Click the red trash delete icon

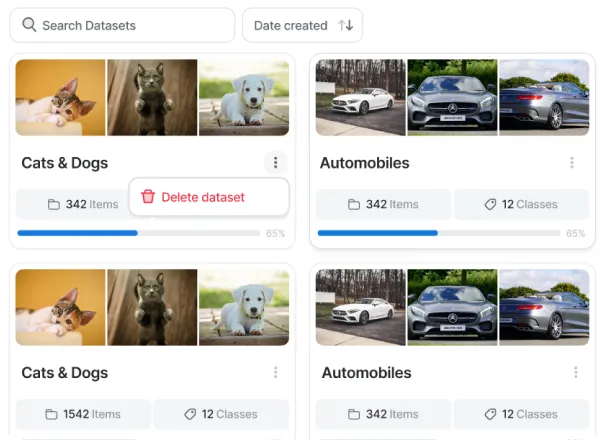tap(148, 197)
